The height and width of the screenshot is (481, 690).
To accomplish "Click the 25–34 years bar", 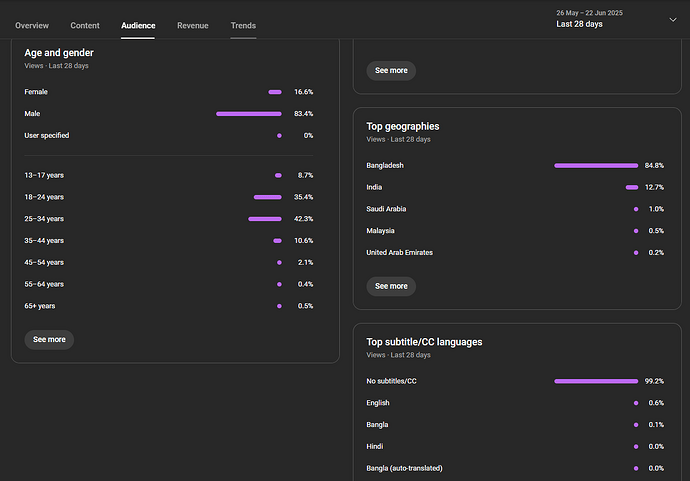I will tap(264, 219).
